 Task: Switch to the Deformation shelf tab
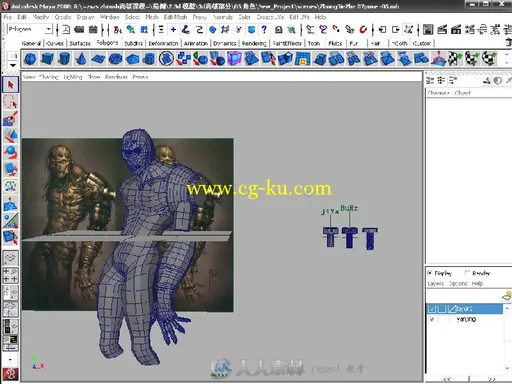point(163,43)
